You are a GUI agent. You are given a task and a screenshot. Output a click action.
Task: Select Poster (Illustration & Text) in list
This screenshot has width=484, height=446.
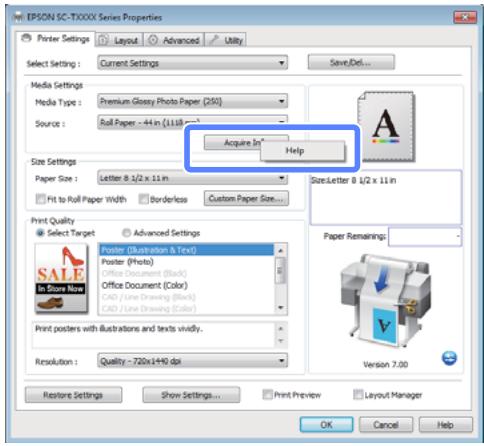pos(187,250)
